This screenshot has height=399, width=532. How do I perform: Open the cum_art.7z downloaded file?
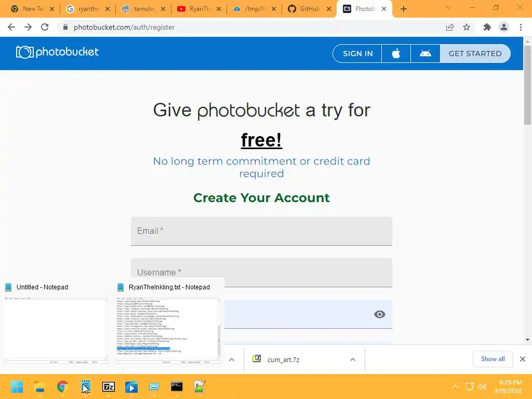coord(283,360)
